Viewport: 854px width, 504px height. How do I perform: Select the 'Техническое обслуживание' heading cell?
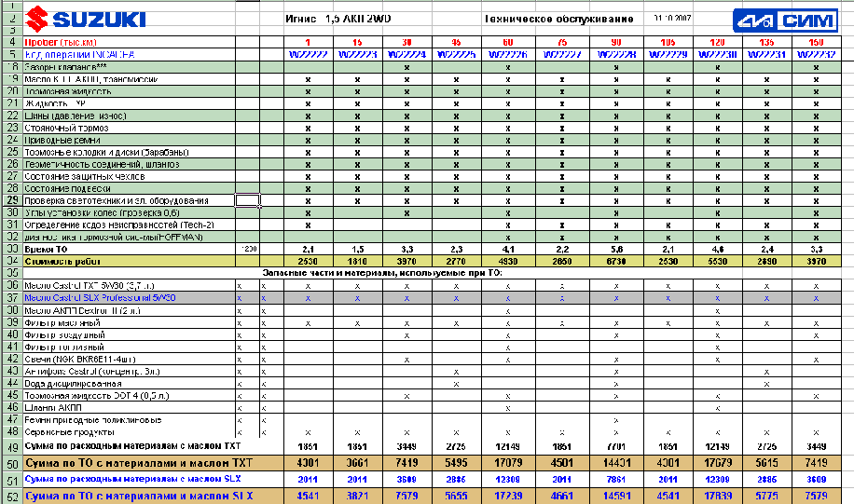(558, 19)
